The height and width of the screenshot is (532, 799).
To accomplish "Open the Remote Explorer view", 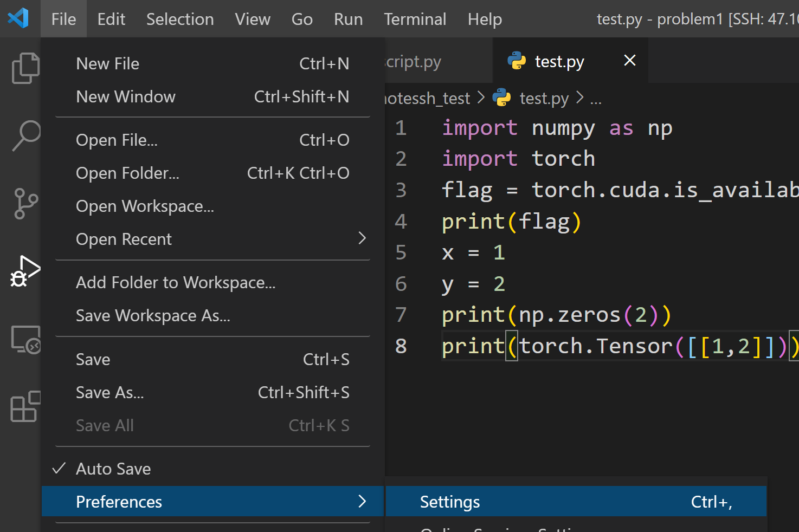I will pyautogui.click(x=25, y=339).
